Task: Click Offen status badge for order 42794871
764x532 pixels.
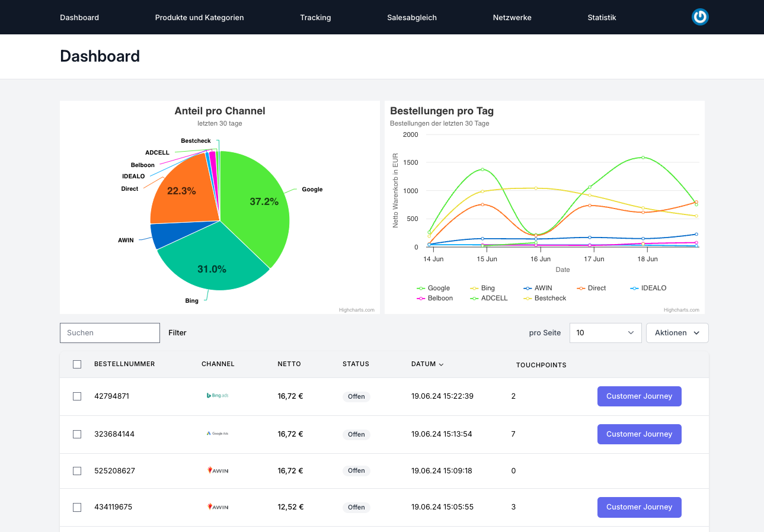Action: click(x=356, y=397)
